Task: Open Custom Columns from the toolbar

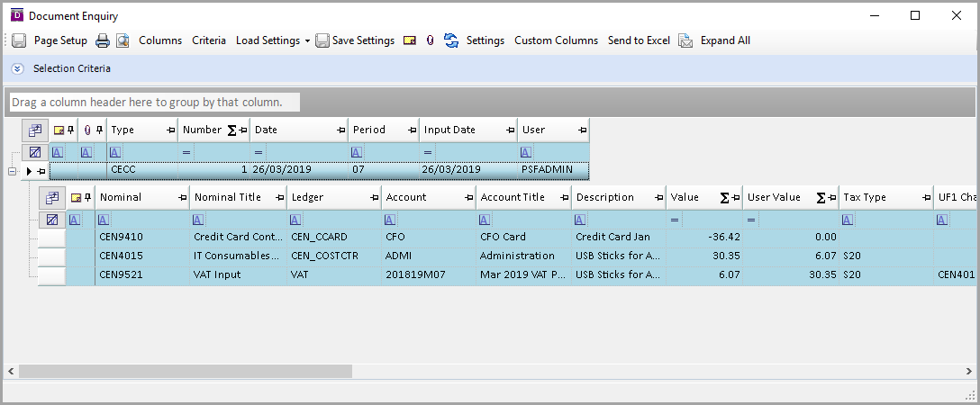Action: [x=556, y=40]
